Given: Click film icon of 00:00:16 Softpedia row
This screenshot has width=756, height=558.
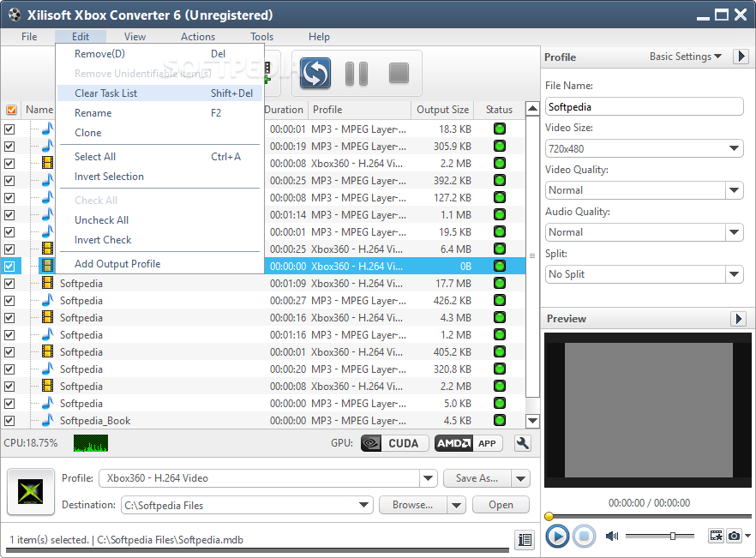Looking at the screenshot, I should tap(47, 317).
